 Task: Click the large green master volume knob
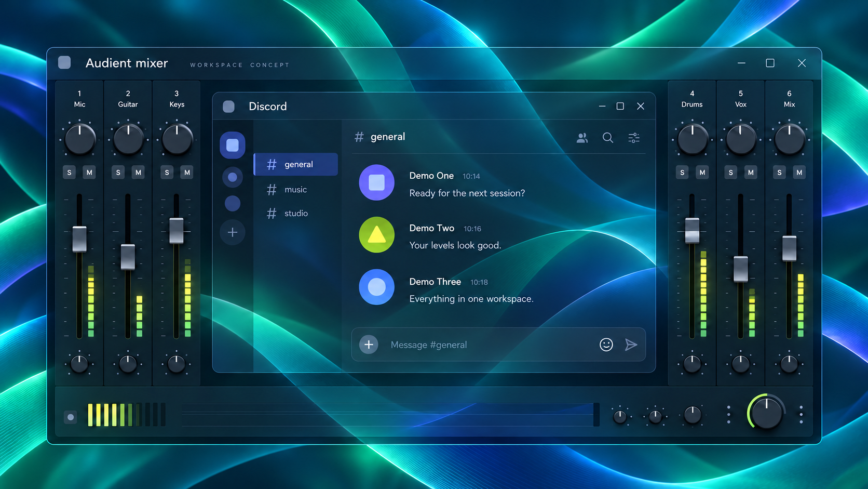(766, 413)
